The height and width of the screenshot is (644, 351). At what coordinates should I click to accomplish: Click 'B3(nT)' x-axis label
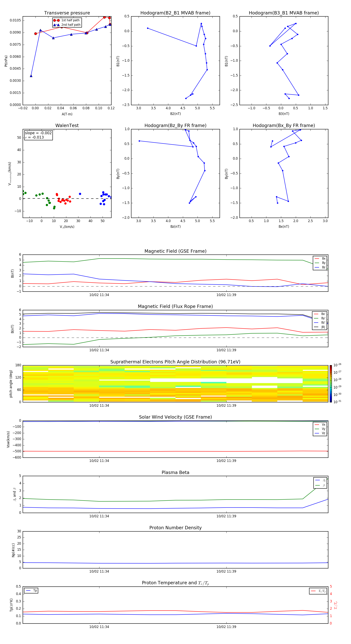tap(284, 114)
